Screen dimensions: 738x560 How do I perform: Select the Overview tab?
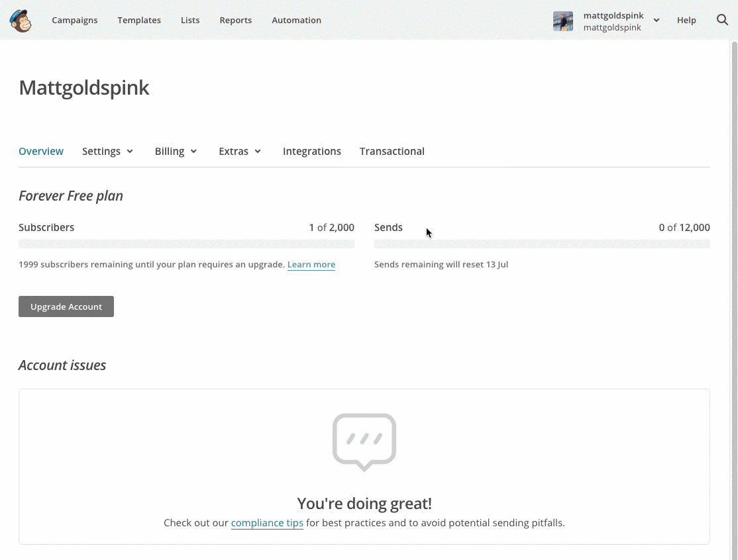(x=41, y=151)
